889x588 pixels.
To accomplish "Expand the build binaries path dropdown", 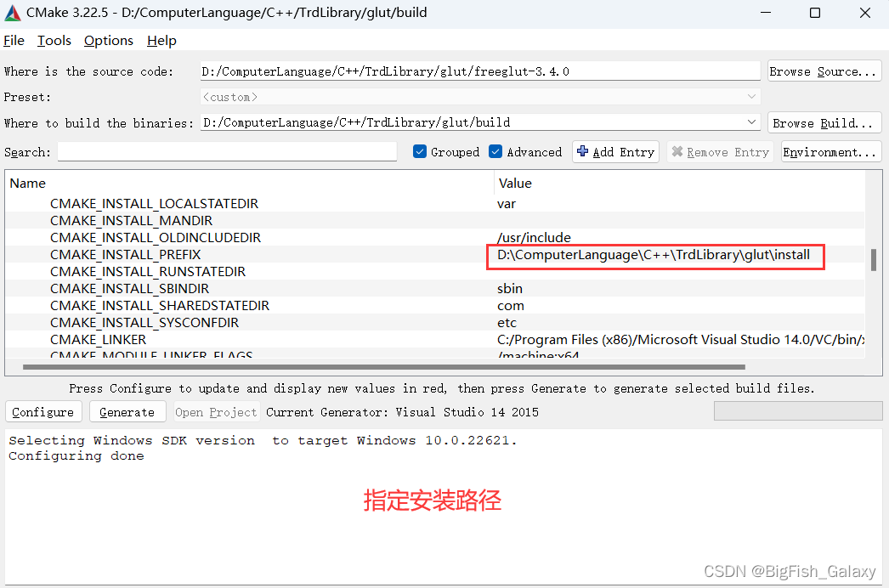I will [x=751, y=122].
